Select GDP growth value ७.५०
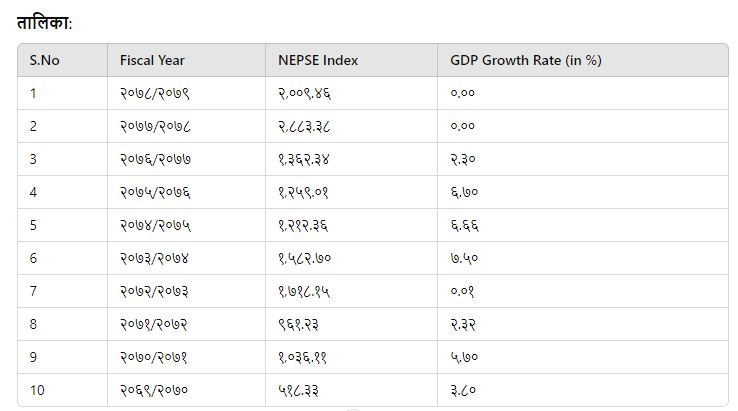The width and height of the screenshot is (738, 411). 463,258
